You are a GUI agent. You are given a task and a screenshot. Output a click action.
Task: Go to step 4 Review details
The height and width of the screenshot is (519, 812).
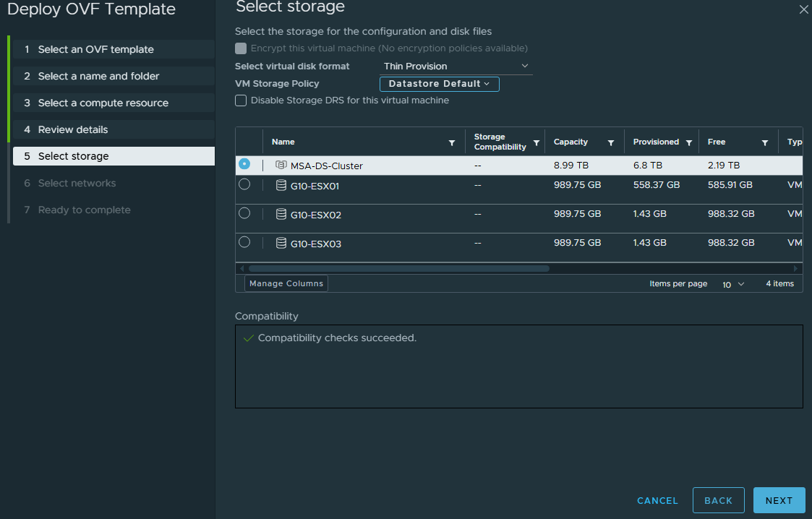tap(73, 130)
